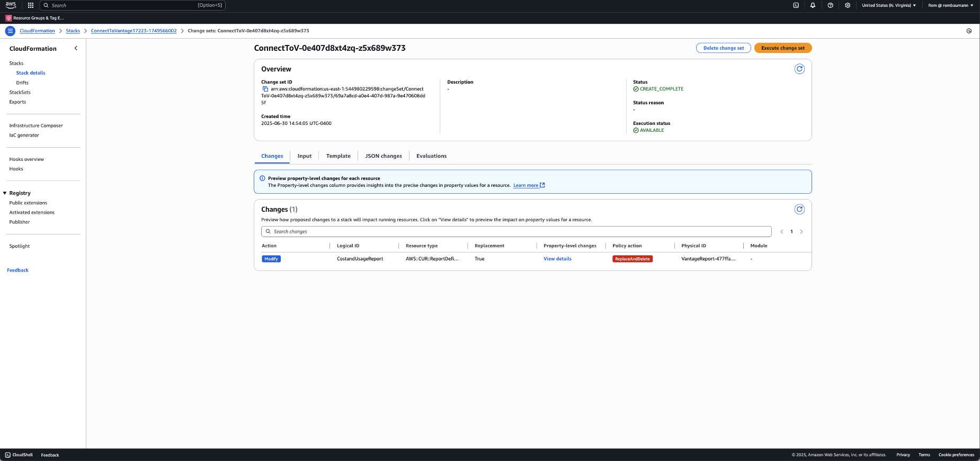Switch to the Template tab

[x=338, y=156]
